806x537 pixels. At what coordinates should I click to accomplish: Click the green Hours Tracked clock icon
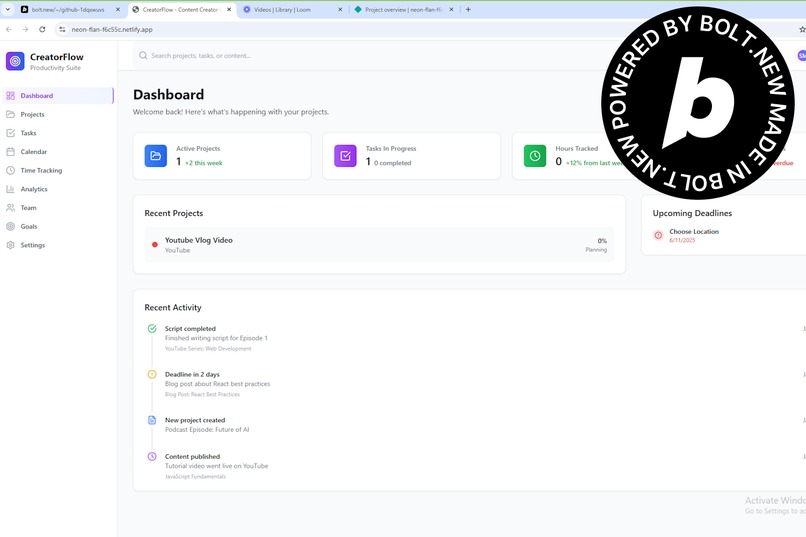(x=535, y=156)
